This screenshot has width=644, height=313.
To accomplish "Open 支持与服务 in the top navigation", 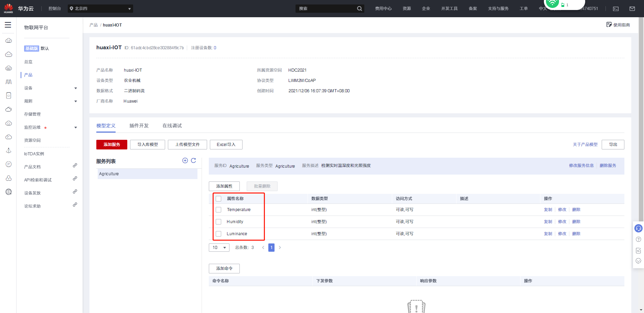I will (498, 9).
